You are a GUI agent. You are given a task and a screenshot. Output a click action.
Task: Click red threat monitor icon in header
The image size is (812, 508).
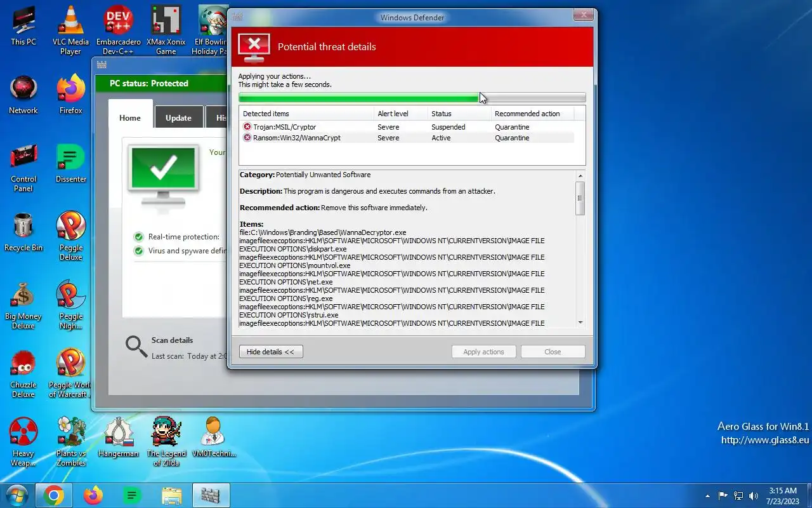pos(254,47)
